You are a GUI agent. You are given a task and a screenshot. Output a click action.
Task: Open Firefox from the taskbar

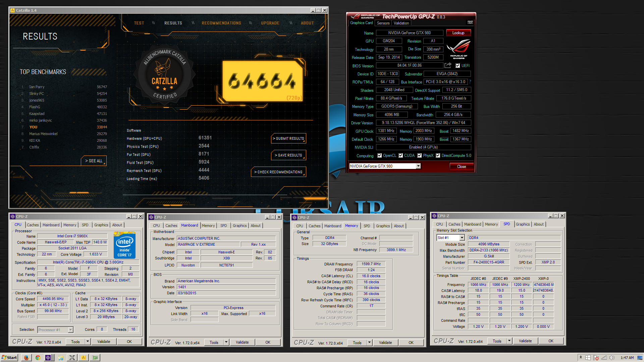tap(26, 358)
